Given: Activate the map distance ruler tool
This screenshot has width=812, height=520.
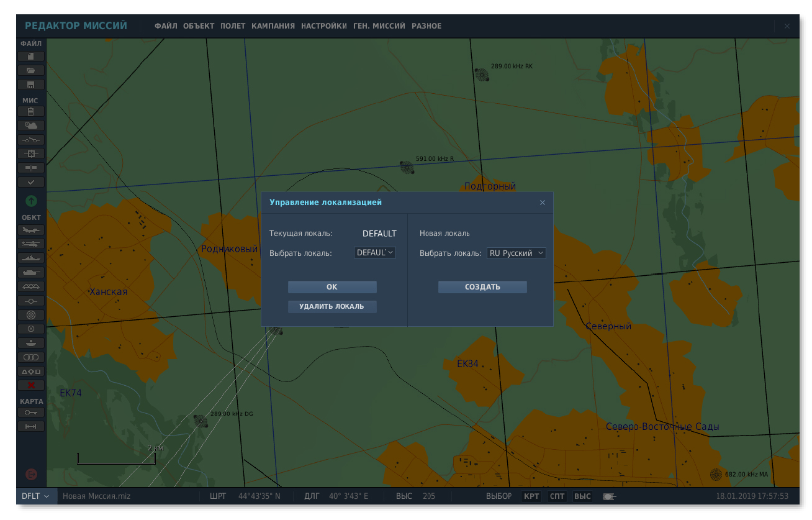Looking at the screenshot, I should click(x=31, y=426).
